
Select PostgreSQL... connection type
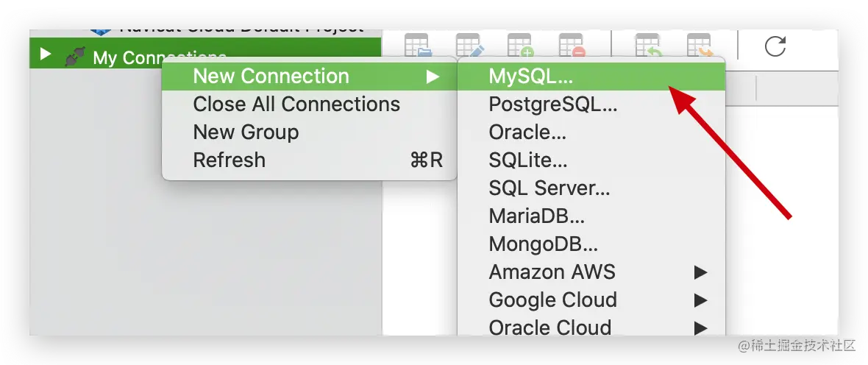591,104
